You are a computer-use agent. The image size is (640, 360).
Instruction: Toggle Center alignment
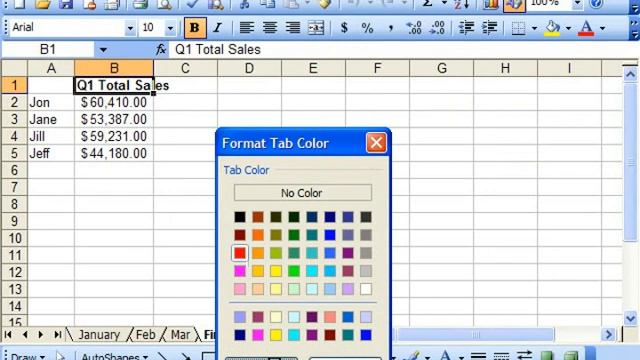[x=269, y=28]
